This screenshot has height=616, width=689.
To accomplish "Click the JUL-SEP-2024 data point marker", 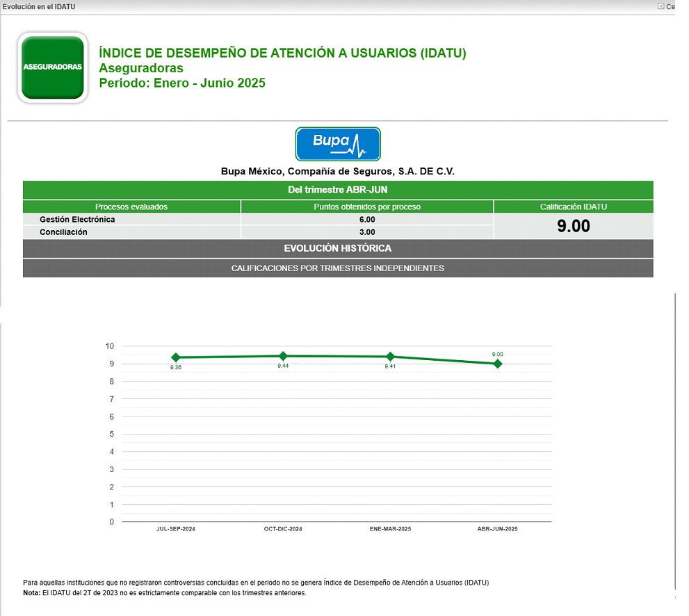I will 176,357.
